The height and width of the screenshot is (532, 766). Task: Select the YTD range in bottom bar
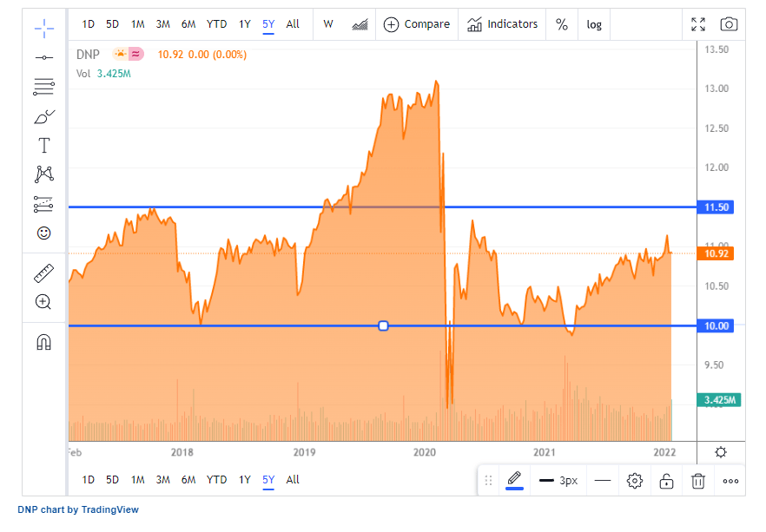pos(216,480)
